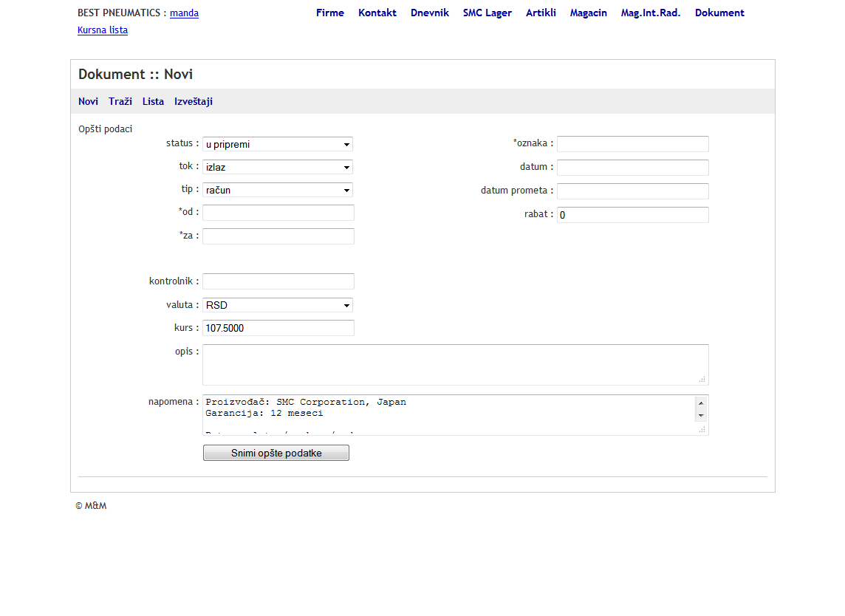Select Dokument in the top menu
Image resolution: width=845 pixels, height=616 pixels.
tap(719, 13)
